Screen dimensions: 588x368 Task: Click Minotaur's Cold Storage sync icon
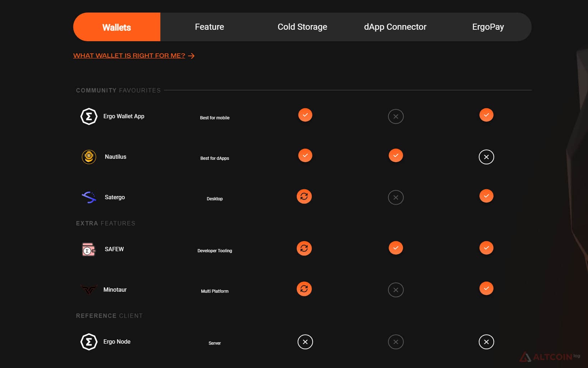point(304,289)
